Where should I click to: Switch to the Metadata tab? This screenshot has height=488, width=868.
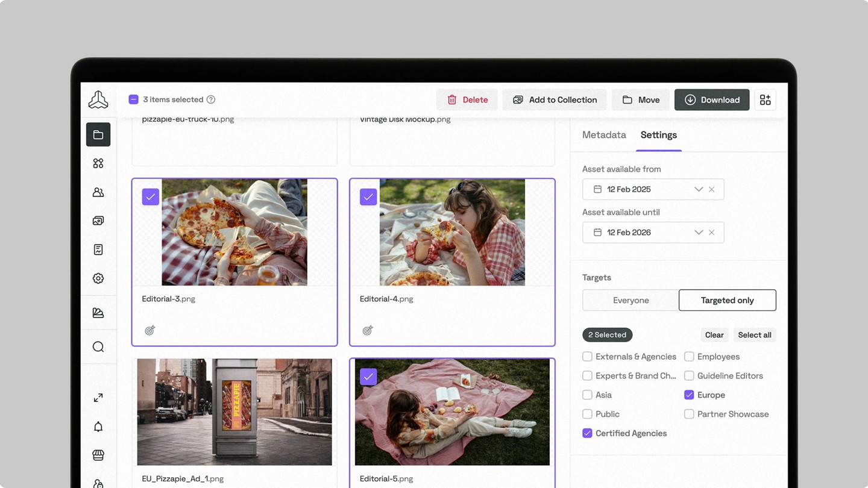pos(603,135)
